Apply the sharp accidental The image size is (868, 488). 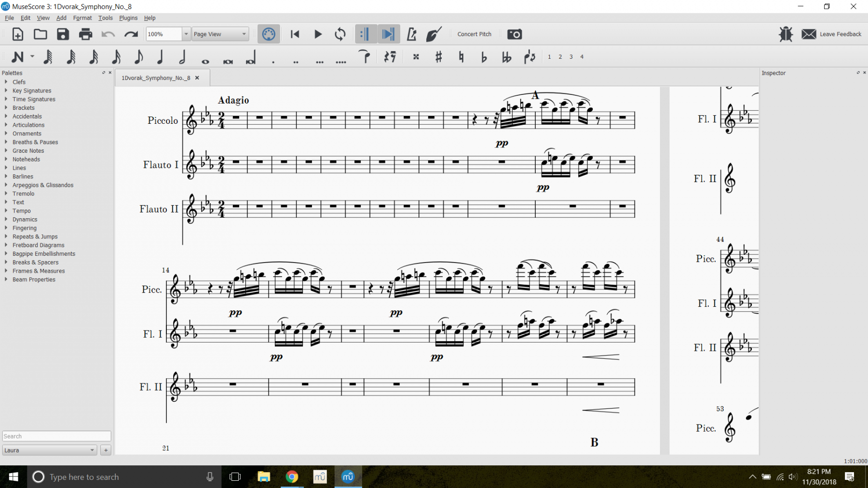[438, 57]
